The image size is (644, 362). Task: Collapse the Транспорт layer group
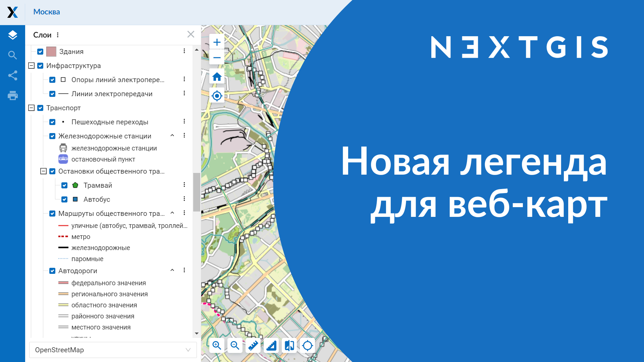coord(31,108)
